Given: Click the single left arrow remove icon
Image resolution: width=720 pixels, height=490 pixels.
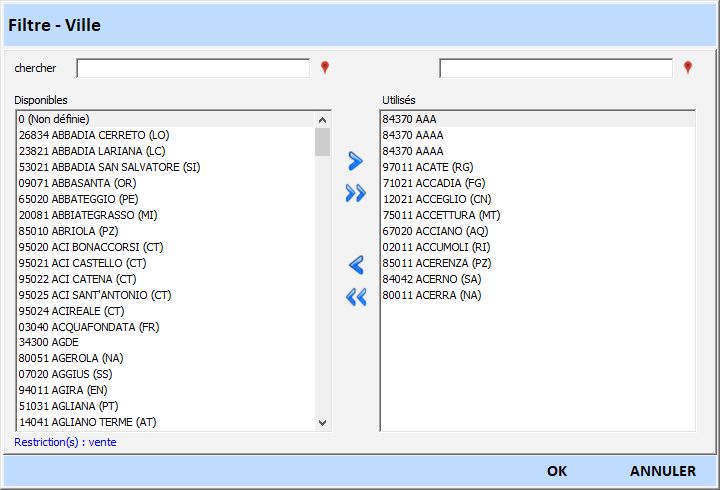Looking at the screenshot, I should [x=355, y=265].
